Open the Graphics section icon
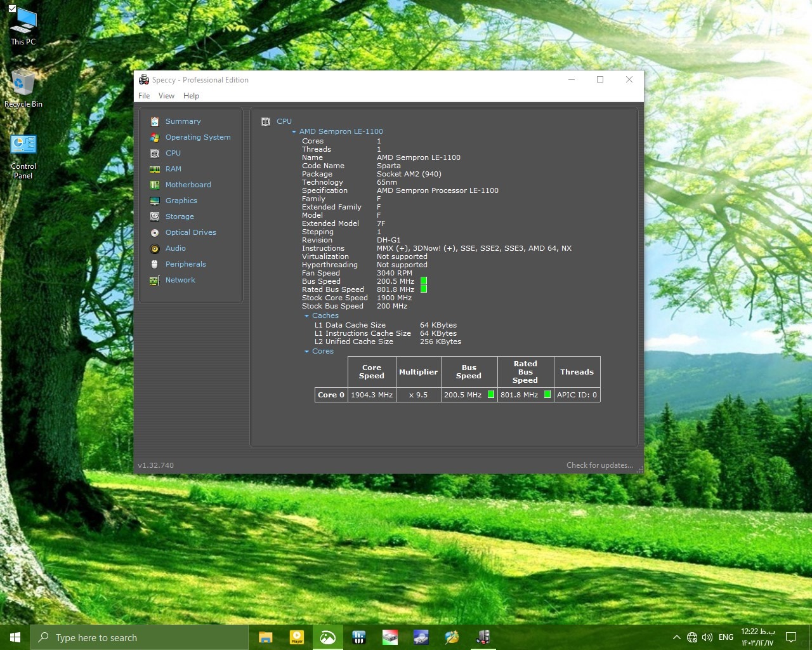The height and width of the screenshot is (650, 812). (154, 201)
